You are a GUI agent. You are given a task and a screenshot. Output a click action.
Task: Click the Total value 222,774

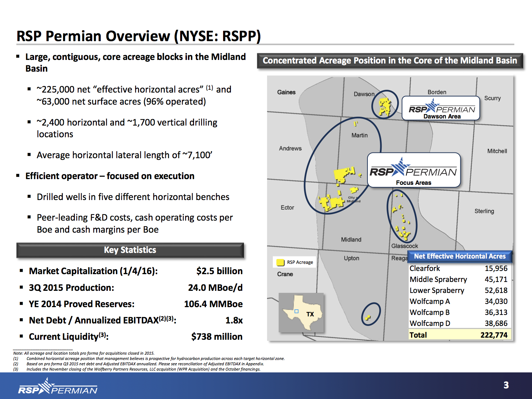(x=494, y=335)
